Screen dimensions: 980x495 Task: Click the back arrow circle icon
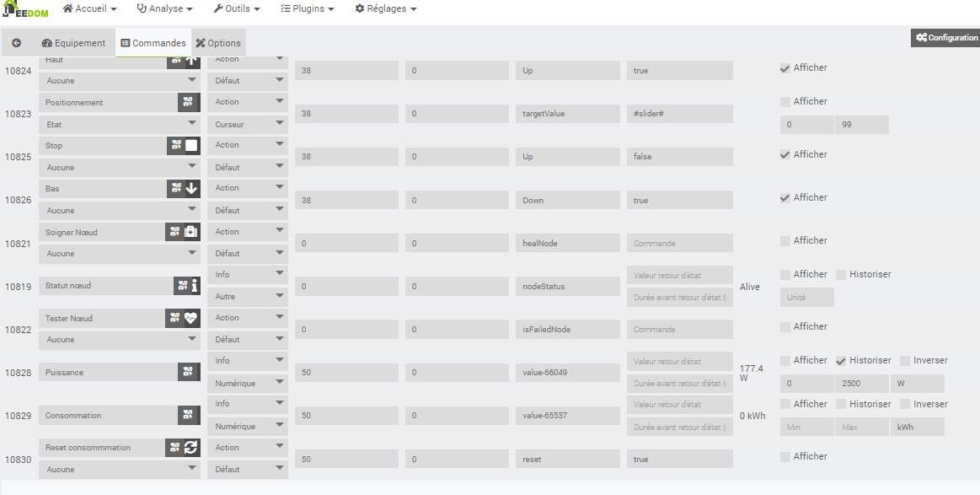point(16,43)
